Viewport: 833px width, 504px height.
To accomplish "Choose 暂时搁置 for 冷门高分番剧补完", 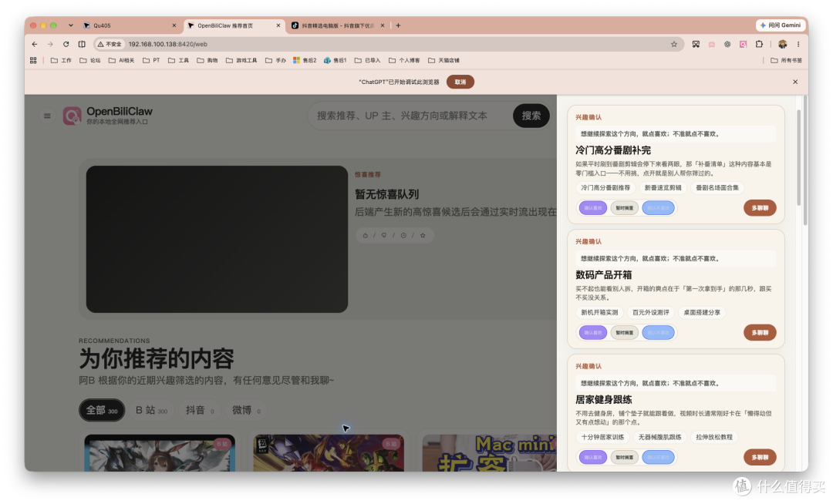I will (624, 208).
